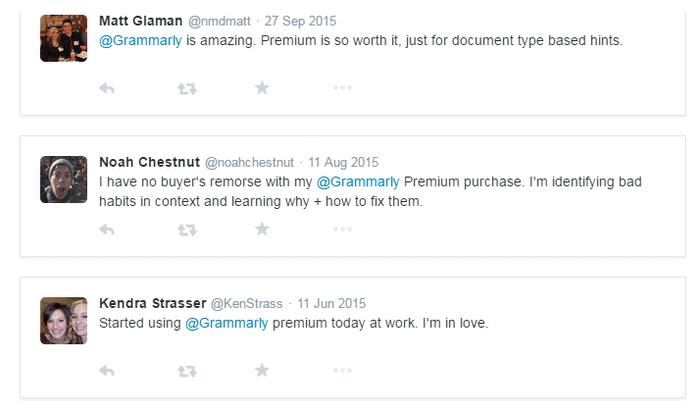Open the @Grammarly mention in Matt's tweet
700x411 pixels.
pos(139,41)
